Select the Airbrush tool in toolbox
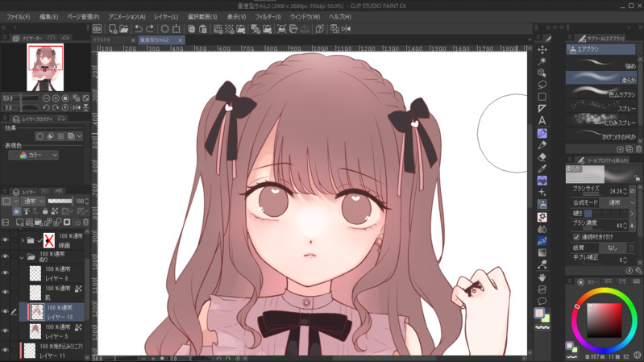Viewport: 644px width, 362px height. tap(542, 204)
